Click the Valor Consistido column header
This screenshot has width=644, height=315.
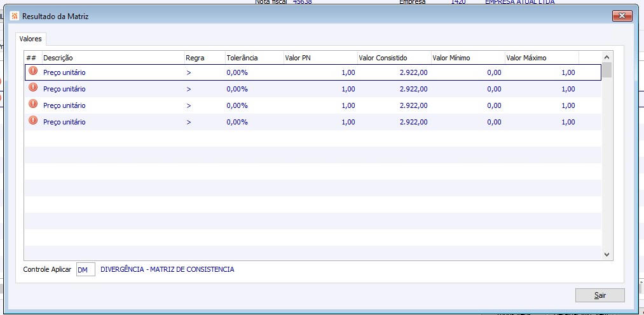tap(394, 58)
